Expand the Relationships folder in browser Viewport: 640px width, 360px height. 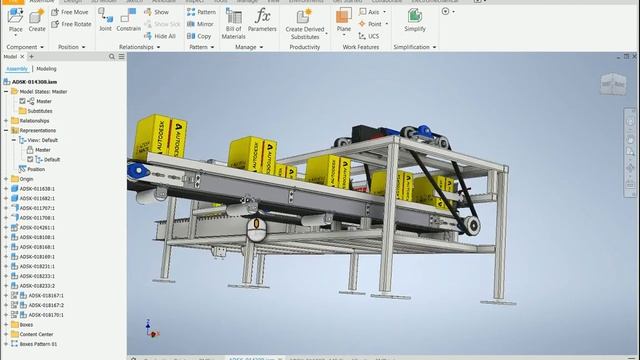pyautogui.click(x=6, y=121)
